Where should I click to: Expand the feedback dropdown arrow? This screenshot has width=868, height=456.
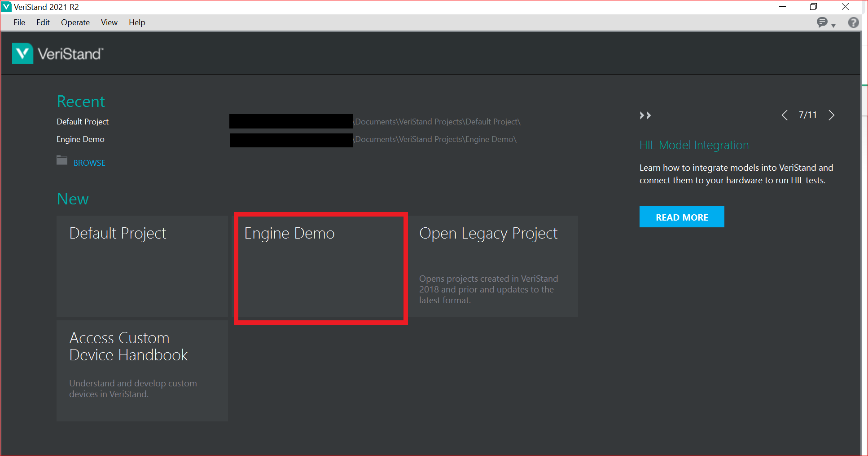(x=833, y=26)
